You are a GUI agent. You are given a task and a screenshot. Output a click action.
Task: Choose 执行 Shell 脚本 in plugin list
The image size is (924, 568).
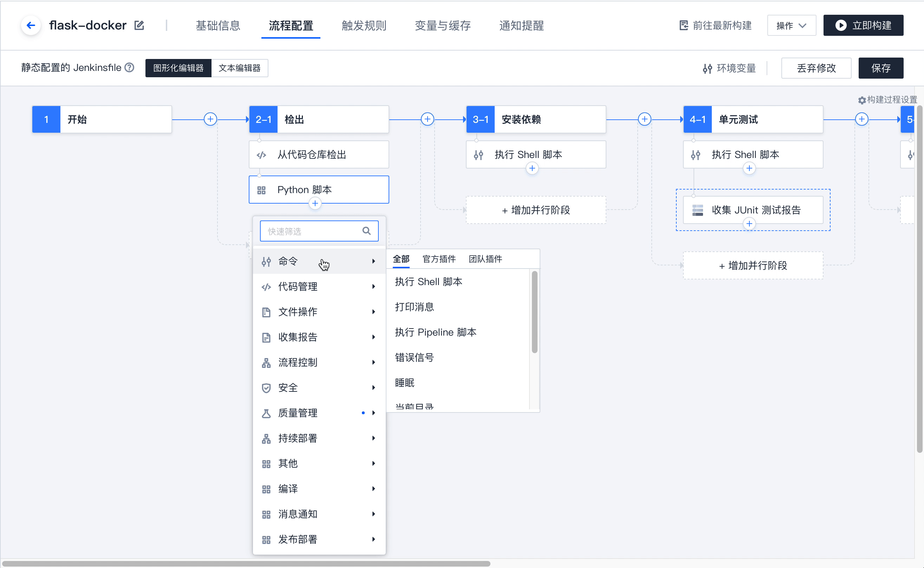[429, 282]
